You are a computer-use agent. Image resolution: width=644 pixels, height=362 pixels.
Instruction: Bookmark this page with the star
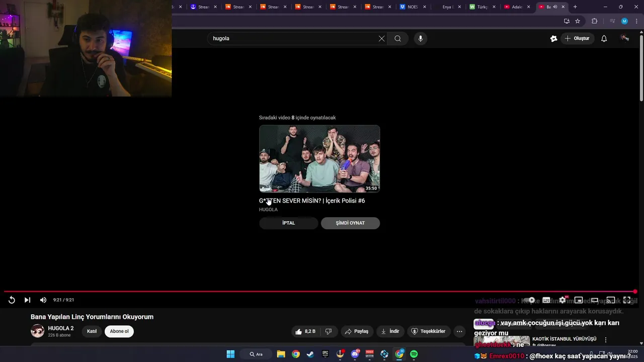pyautogui.click(x=578, y=21)
